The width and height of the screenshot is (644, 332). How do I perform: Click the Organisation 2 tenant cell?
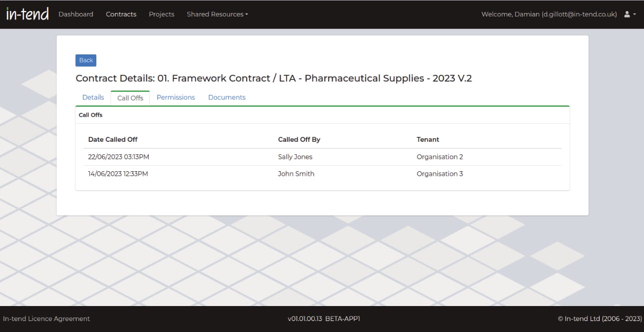pyautogui.click(x=440, y=157)
